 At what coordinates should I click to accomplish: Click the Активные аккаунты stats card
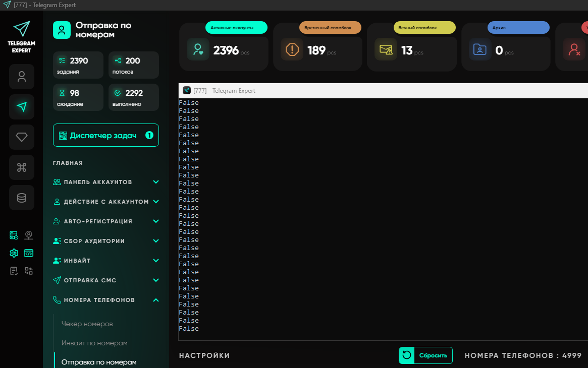pyautogui.click(x=224, y=47)
